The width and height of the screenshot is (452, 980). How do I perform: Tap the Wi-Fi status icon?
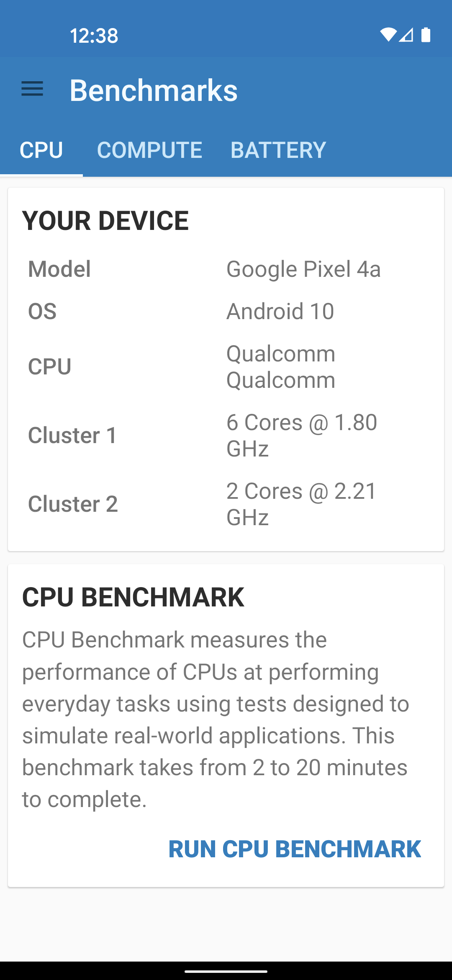(388, 35)
